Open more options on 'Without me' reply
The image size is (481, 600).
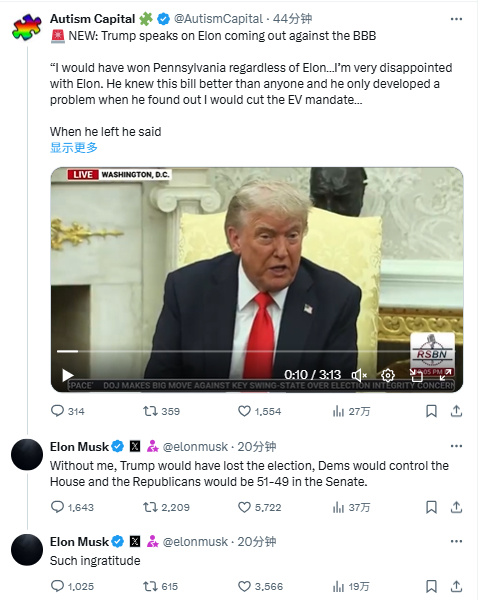tap(456, 446)
